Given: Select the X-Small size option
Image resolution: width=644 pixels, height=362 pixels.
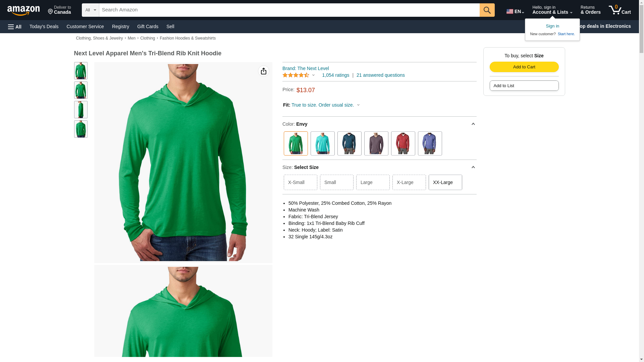Looking at the screenshot, I should coord(301,182).
